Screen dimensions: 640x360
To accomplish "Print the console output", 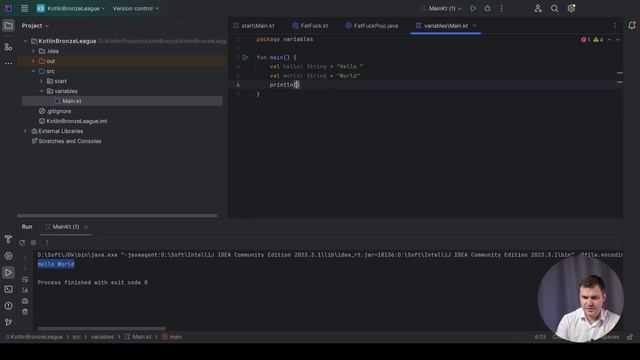I will pos(25,301).
